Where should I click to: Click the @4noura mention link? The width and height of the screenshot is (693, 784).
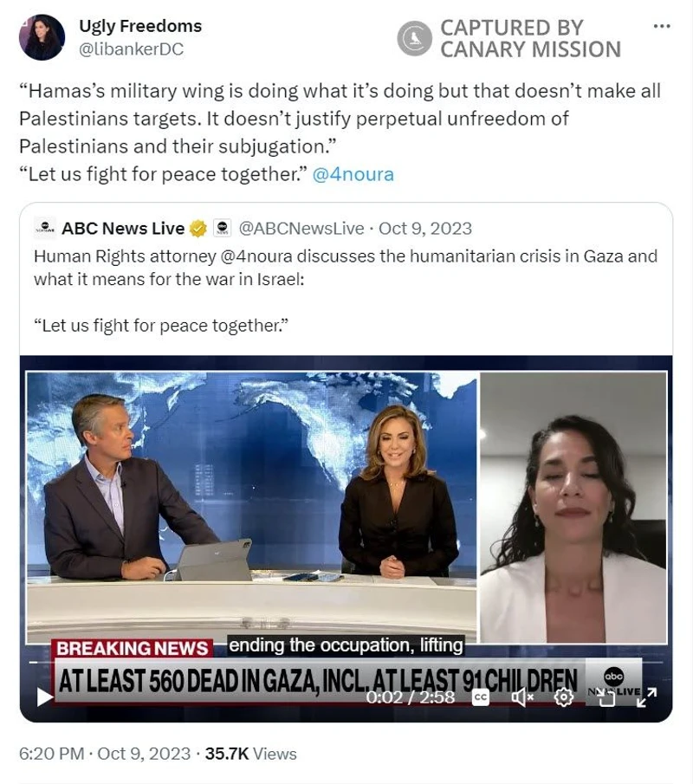(353, 174)
